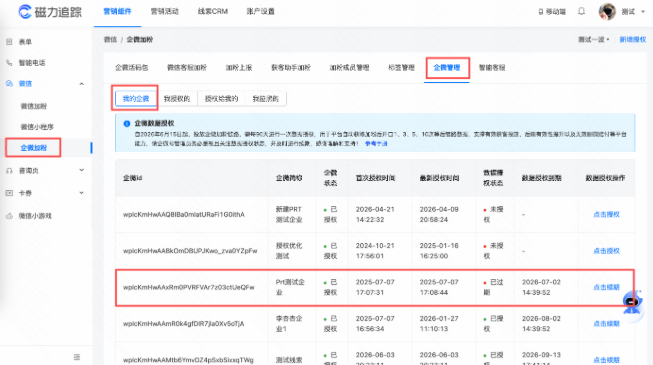Click the 磁力追踪 logo icon
This screenshot has width=653, height=365.
tap(25, 12)
